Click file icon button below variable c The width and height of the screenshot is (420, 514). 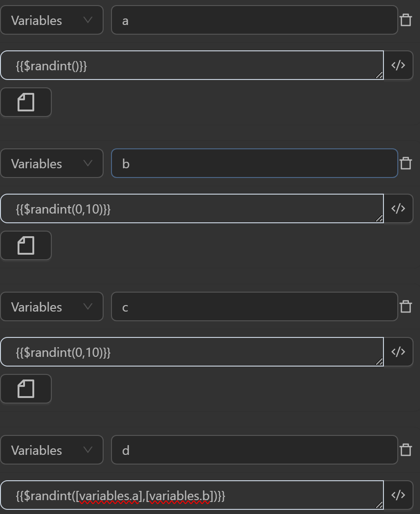coord(26,389)
